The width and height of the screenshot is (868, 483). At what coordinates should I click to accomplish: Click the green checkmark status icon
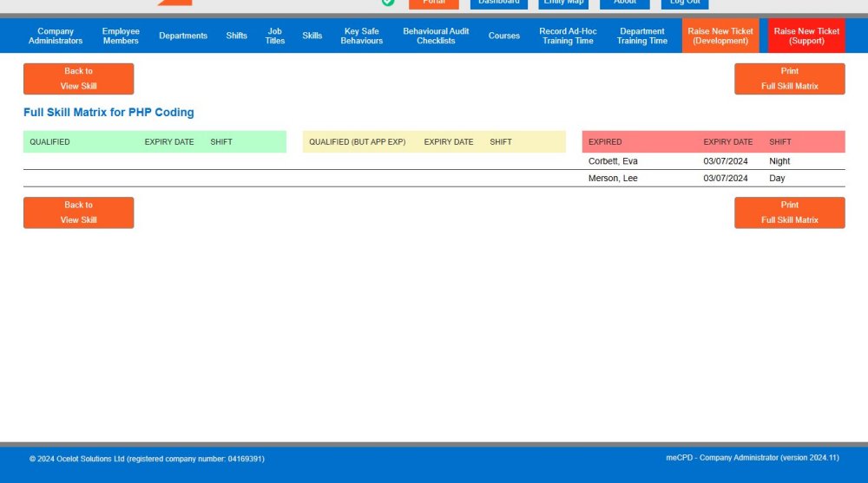point(387,3)
